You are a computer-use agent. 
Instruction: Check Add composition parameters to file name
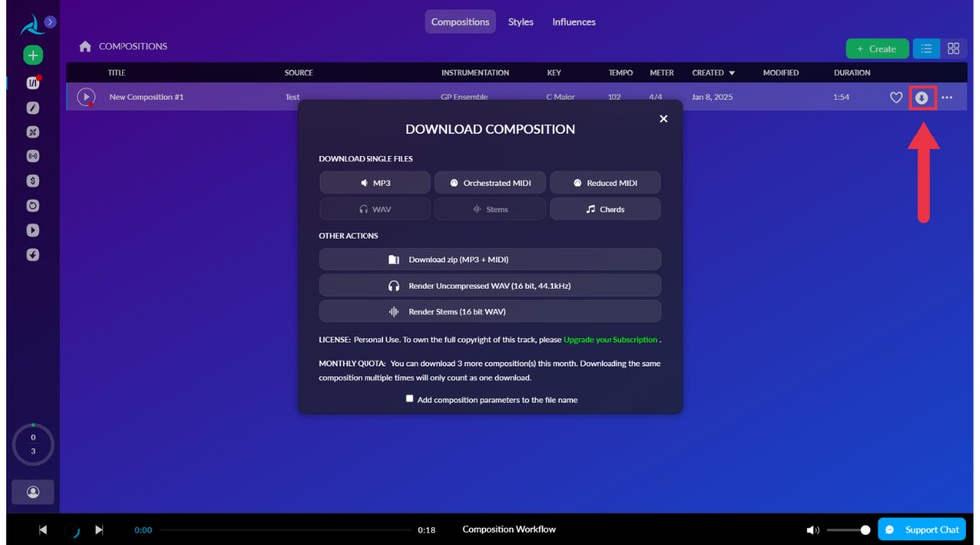410,399
